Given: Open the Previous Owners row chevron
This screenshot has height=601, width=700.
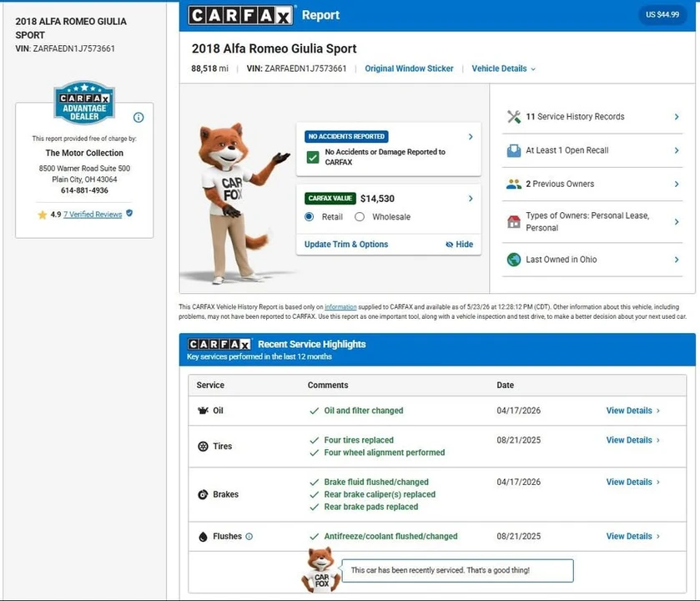Looking at the screenshot, I should pyautogui.click(x=677, y=184).
